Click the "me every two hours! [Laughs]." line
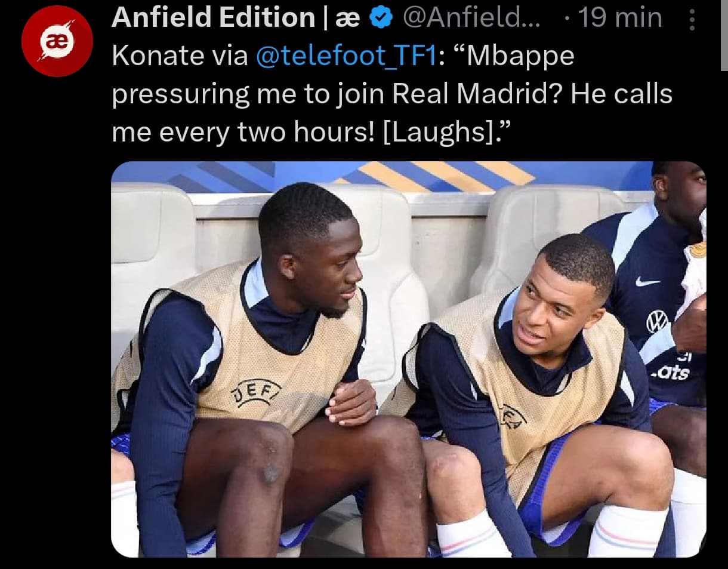 click(312, 133)
